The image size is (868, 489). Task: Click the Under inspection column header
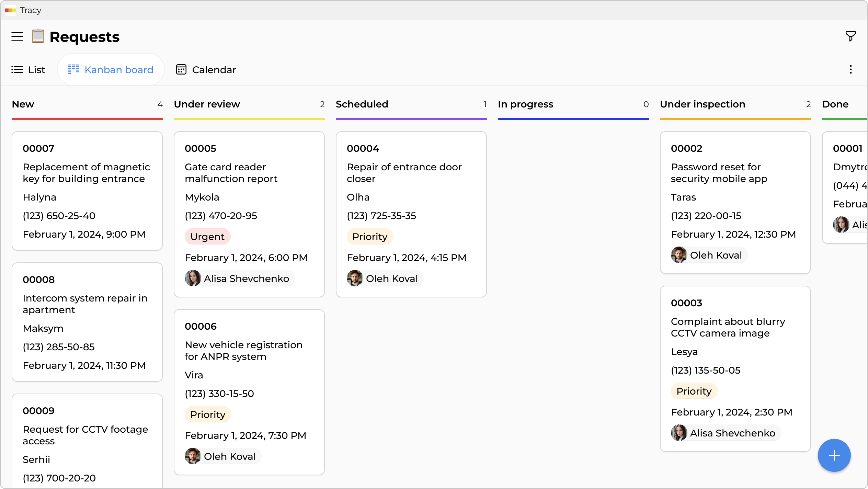[703, 104]
